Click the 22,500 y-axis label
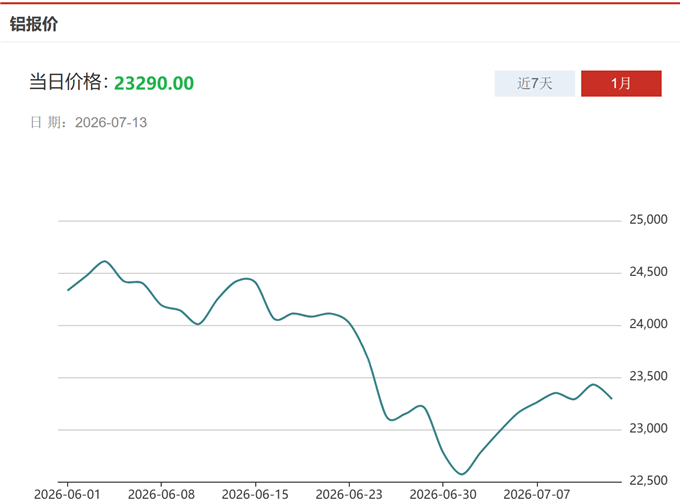 click(x=648, y=481)
